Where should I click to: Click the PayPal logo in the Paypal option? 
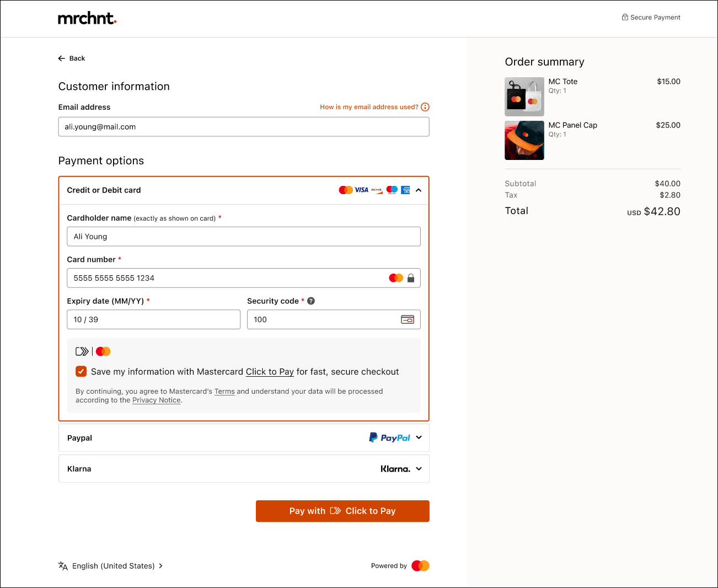click(389, 437)
